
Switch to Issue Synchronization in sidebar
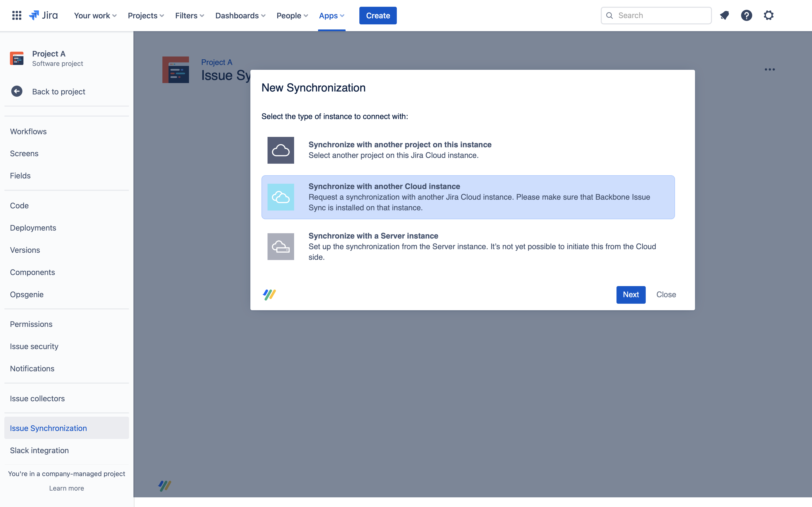click(x=48, y=428)
